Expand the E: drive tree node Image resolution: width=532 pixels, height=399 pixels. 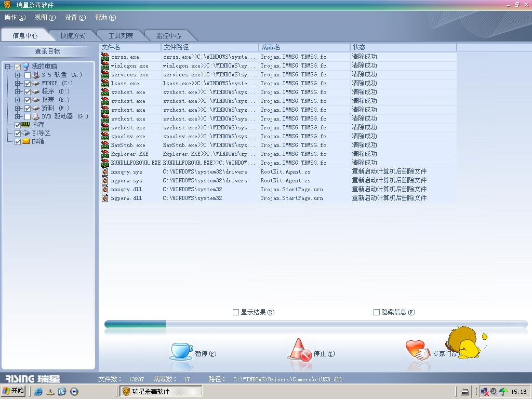point(17,100)
